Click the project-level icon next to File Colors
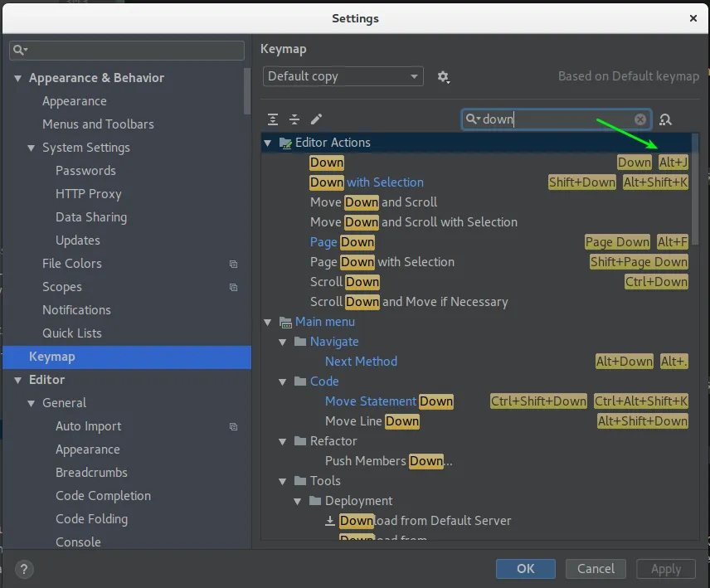 click(x=233, y=264)
